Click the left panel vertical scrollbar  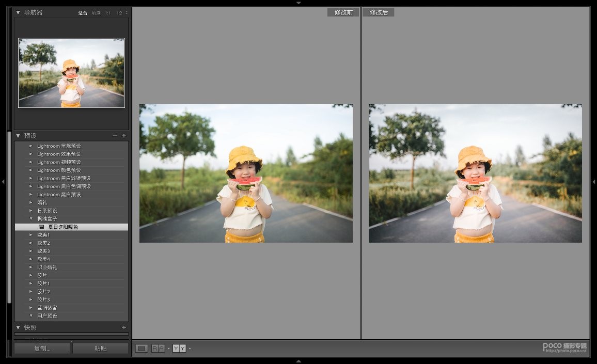pos(9,217)
